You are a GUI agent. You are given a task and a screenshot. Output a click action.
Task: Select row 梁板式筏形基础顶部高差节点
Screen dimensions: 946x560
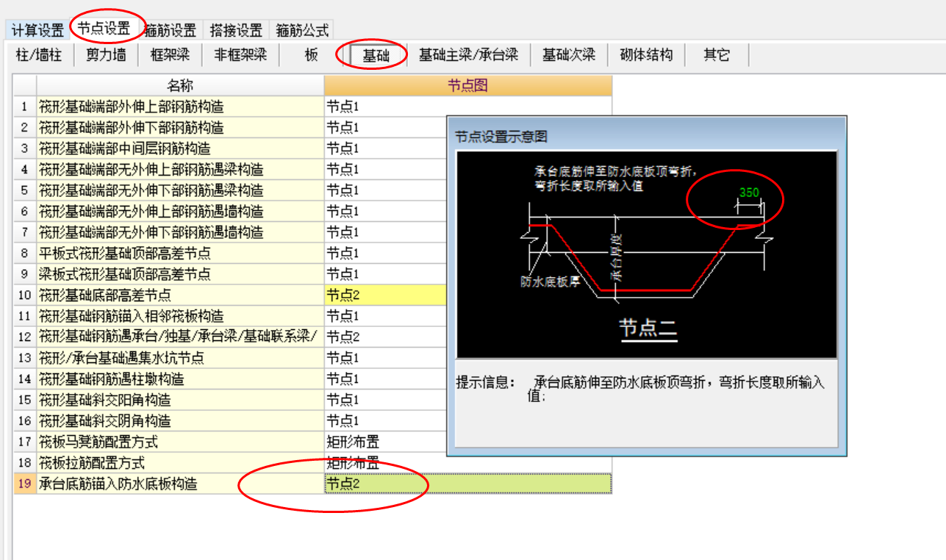click(180, 274)
